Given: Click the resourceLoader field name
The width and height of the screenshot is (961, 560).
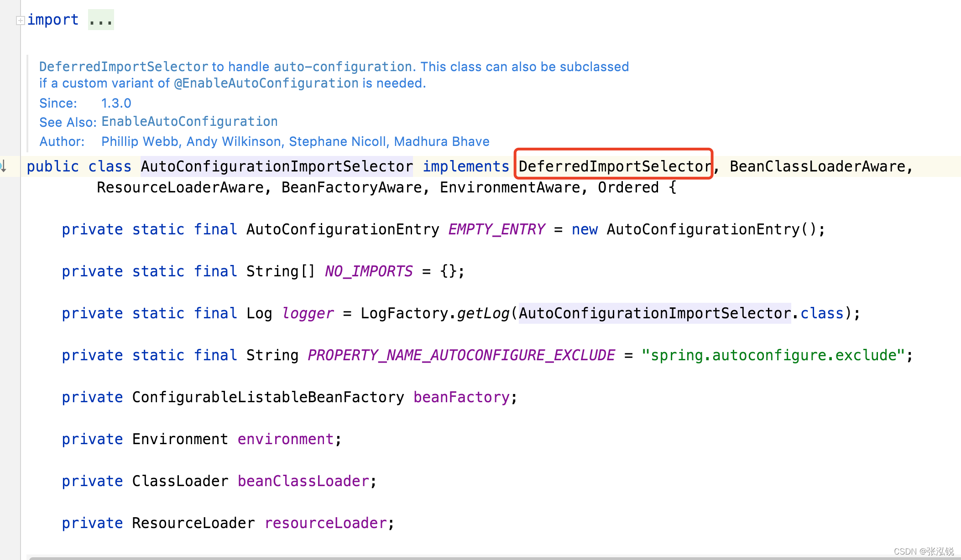Looking at the screenshot, I should coord(326,523).
